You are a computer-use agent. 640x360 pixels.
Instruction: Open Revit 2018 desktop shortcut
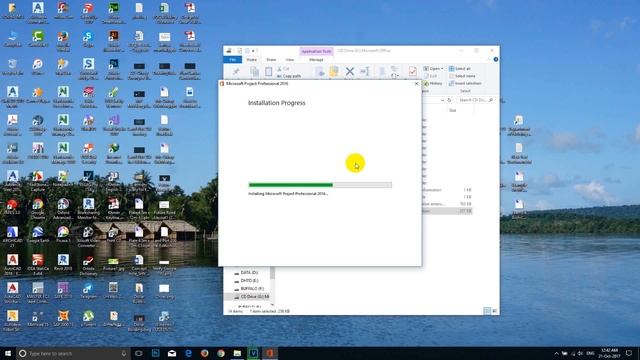[x=63, y=263]
